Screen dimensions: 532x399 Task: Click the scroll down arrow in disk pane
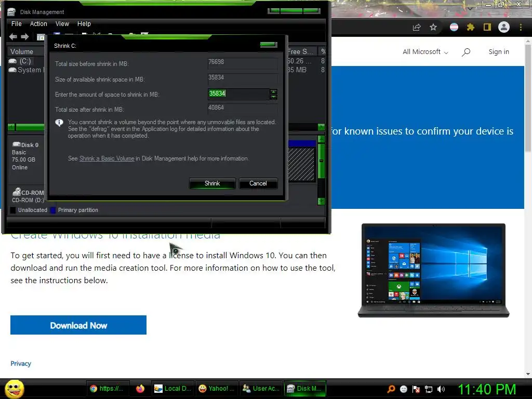coord(321,201)
